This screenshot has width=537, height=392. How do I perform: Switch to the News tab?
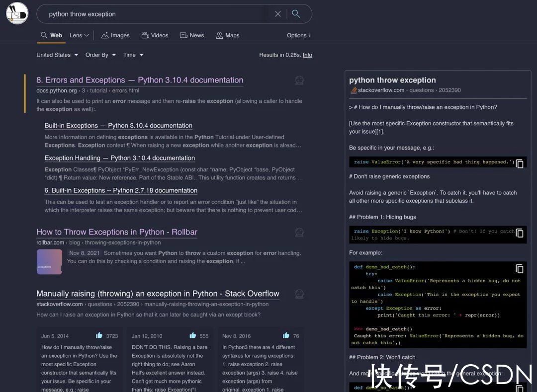coord(192,35)
